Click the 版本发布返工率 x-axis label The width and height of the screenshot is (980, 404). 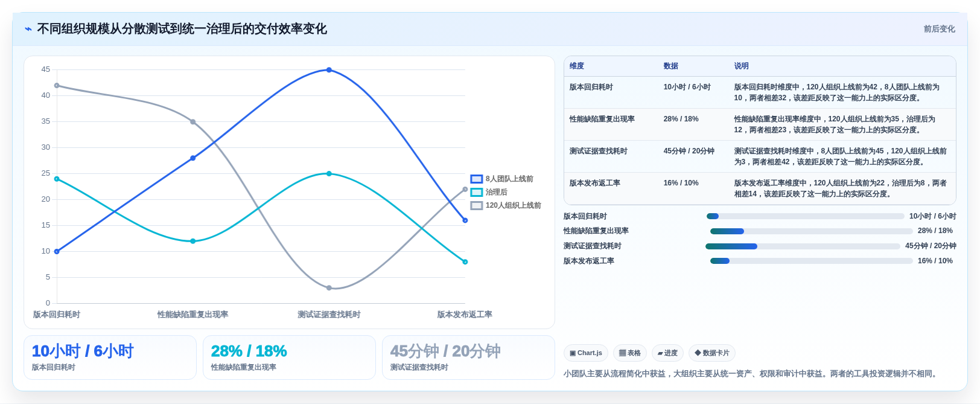coord(465,315)
